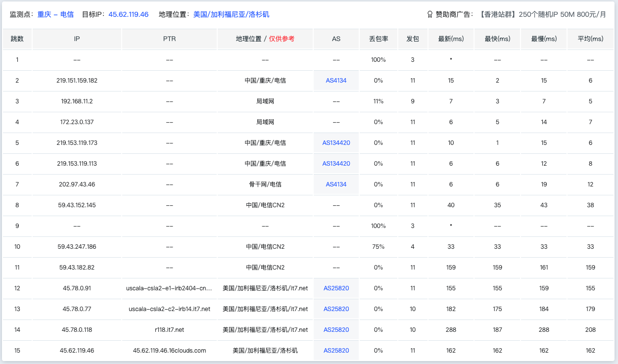Image resolution: width=618 pixels, height=364 pixels.
Task: Click the 平均(ms) column header
Action: pos(590,39)
